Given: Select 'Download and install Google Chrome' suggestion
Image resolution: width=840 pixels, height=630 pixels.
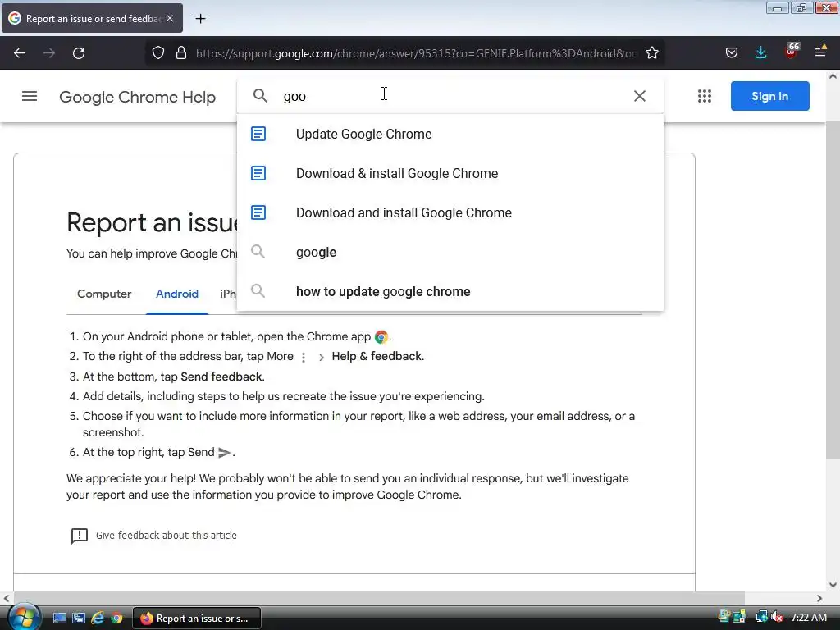Looking at the screenshot, I should tap(450, 212).
